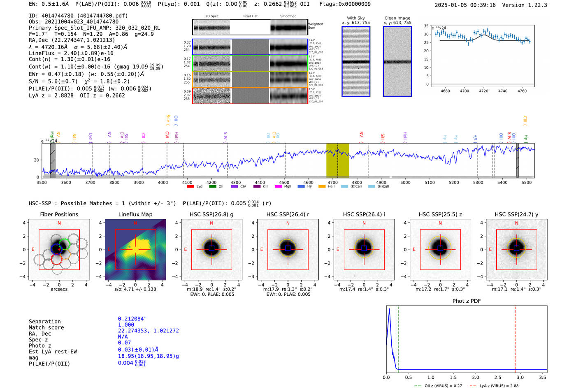Select the HSC SSP(26.4) r cutout
576x392 pixels.
click(x=288, y=250)
